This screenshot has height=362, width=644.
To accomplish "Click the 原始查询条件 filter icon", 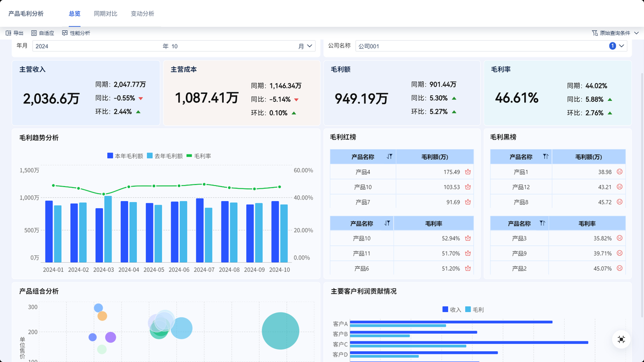I will 595,33.
